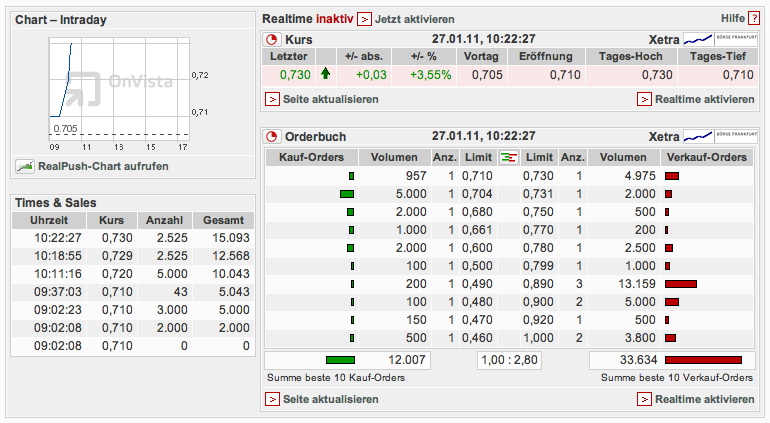Select the 10:22:27 row in Times & Sales

click(x=132, y=239)
